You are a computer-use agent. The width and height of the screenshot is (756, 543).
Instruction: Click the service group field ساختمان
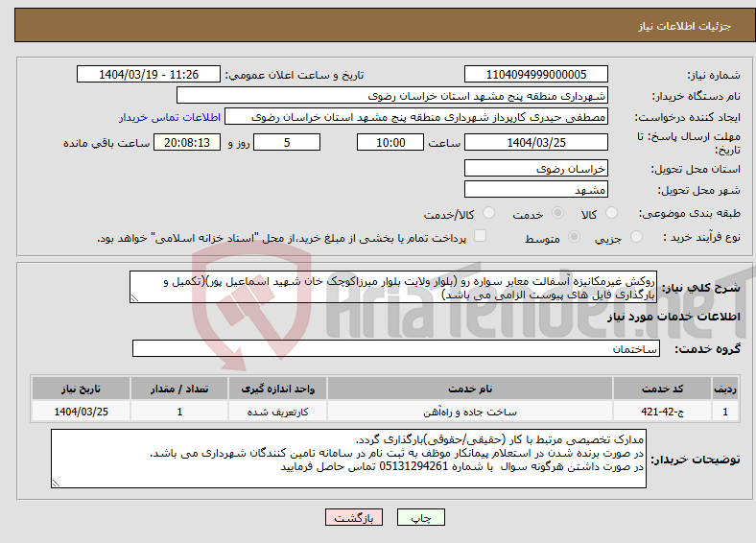pos(396,348)
